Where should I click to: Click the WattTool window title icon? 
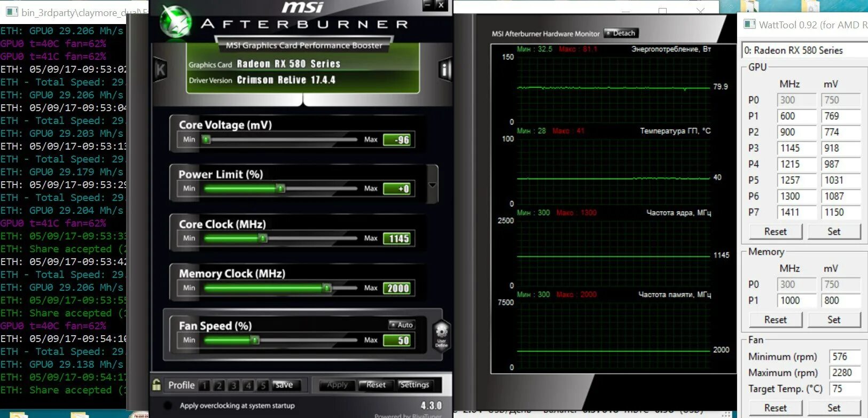(x=750, y=25)
